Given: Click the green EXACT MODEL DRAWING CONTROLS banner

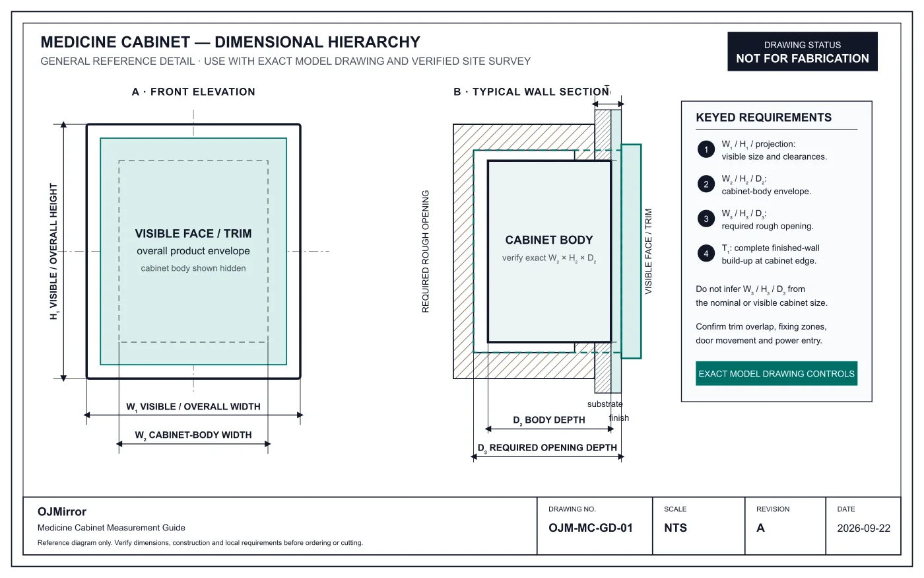Looking at the screenshot, I should pos(777,373).
